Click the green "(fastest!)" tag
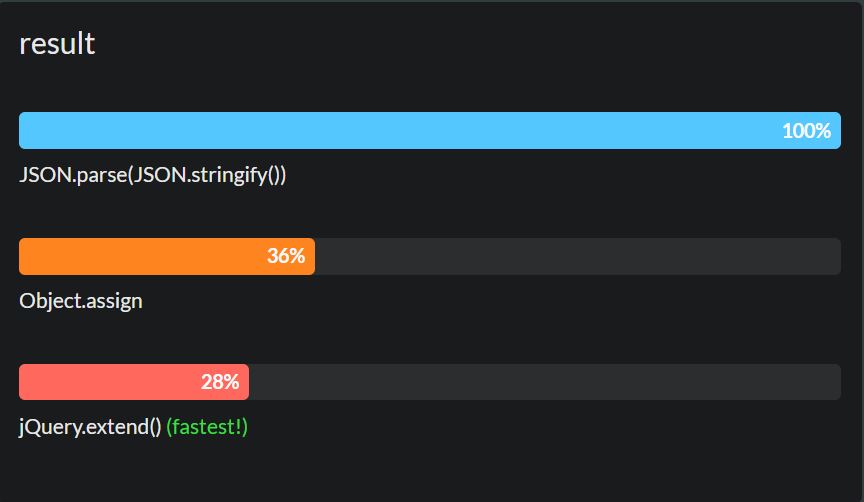 pos(207,427)
